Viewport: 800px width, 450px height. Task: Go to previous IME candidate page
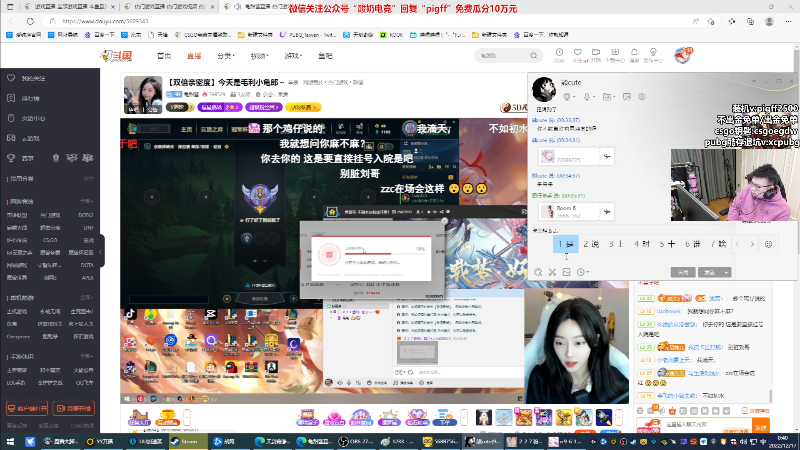pos(738,244)
